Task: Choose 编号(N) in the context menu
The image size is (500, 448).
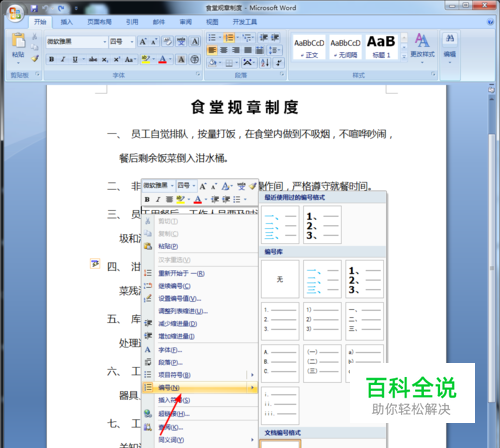Action: click(x=200, y=388)
